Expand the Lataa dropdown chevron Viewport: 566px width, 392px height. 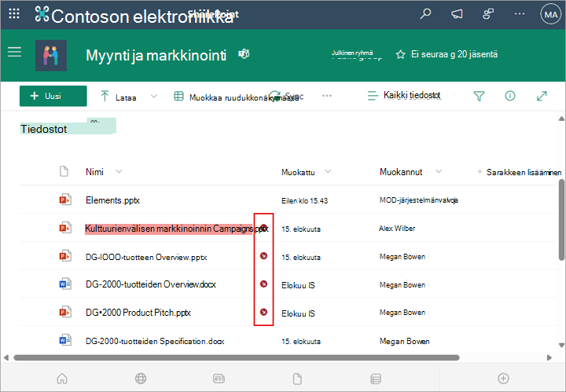[154, 97]
